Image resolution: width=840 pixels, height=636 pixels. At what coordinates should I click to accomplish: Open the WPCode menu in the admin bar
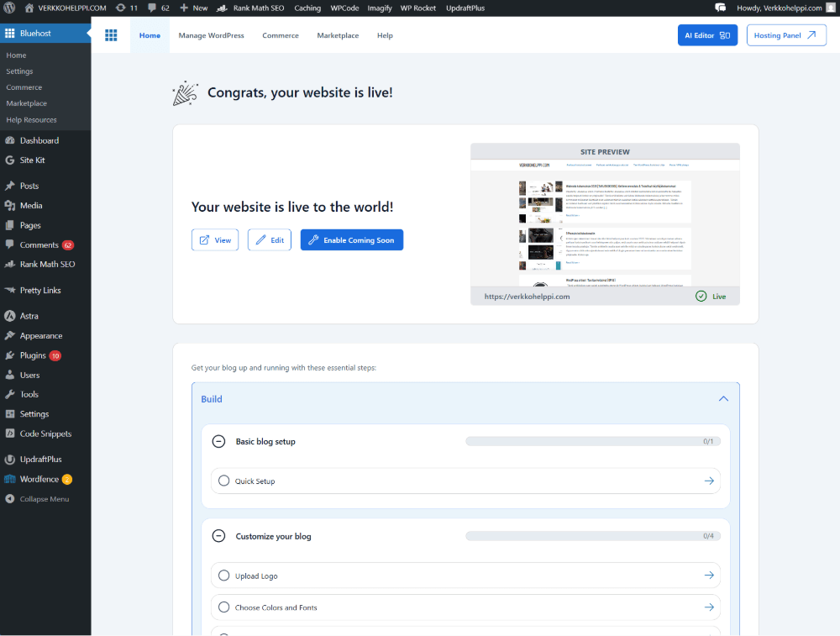344,7
